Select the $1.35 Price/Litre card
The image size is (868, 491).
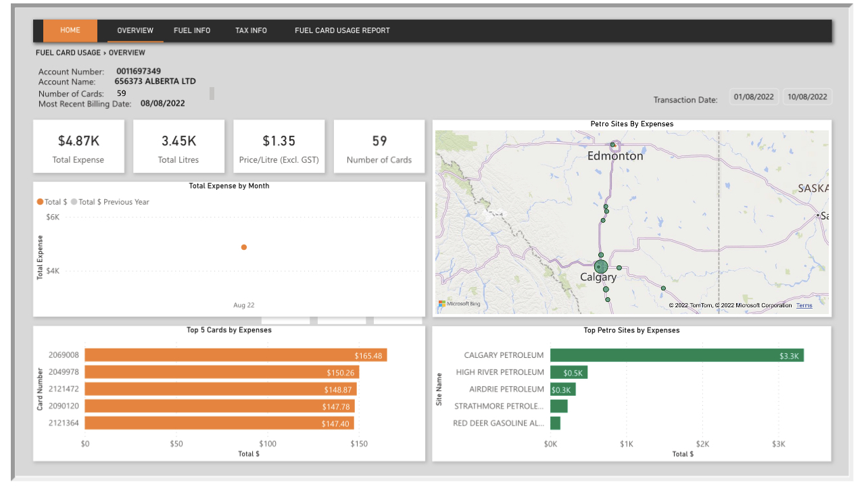(x=279, y=147)
